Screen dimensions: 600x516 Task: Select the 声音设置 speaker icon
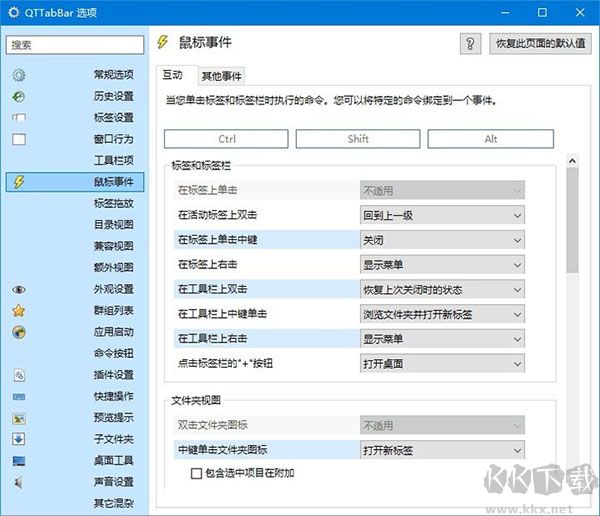click(19, 482)
